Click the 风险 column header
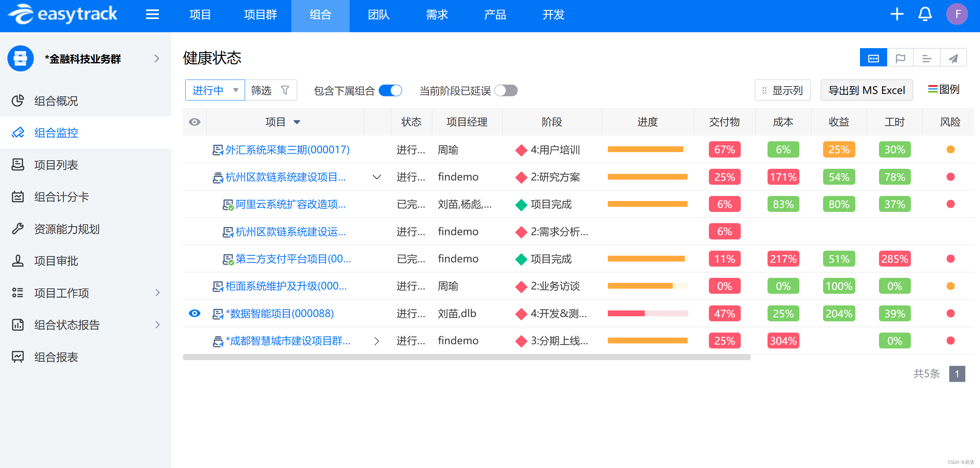The height and width of the screenshot is (468, 980). [x=950, y=122]
